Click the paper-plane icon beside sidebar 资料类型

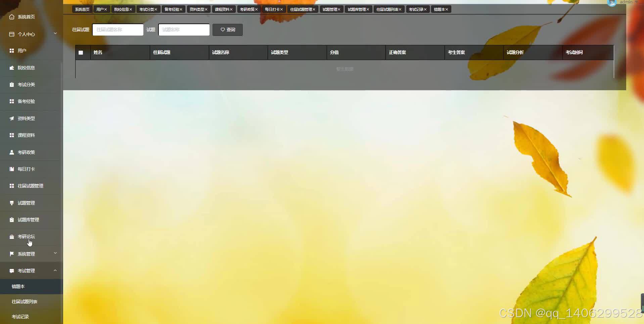tap(12, 118)
